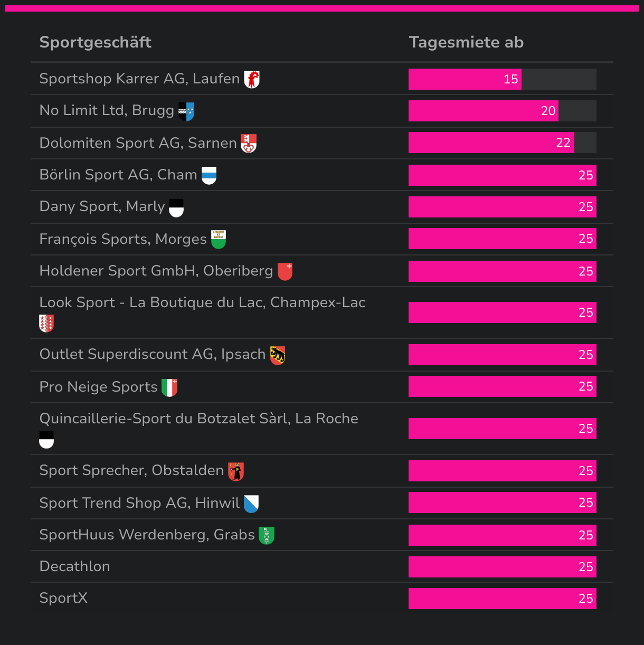Click the Zurich crest next to Sport Trend Shop
The height and width of the screenshot is (645, 644).
[251, 504]
